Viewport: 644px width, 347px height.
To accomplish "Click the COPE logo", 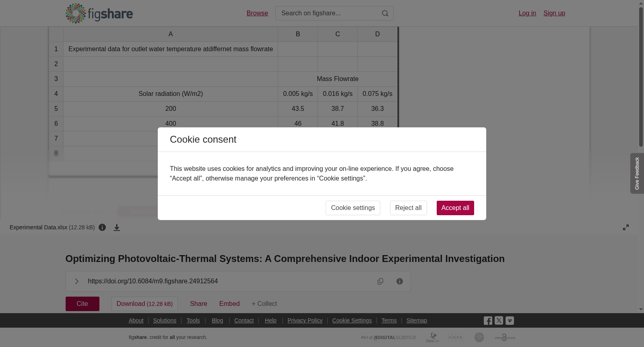I will 456,337.
